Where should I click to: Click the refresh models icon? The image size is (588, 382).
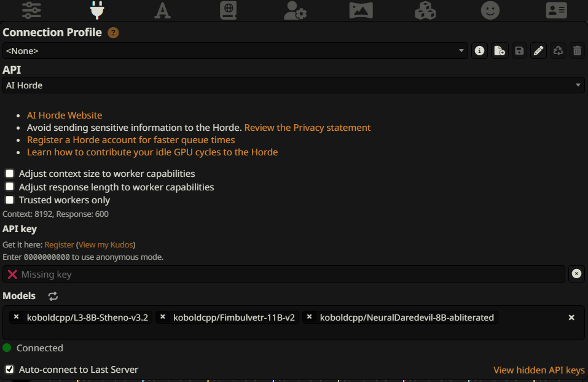point(53,296)
